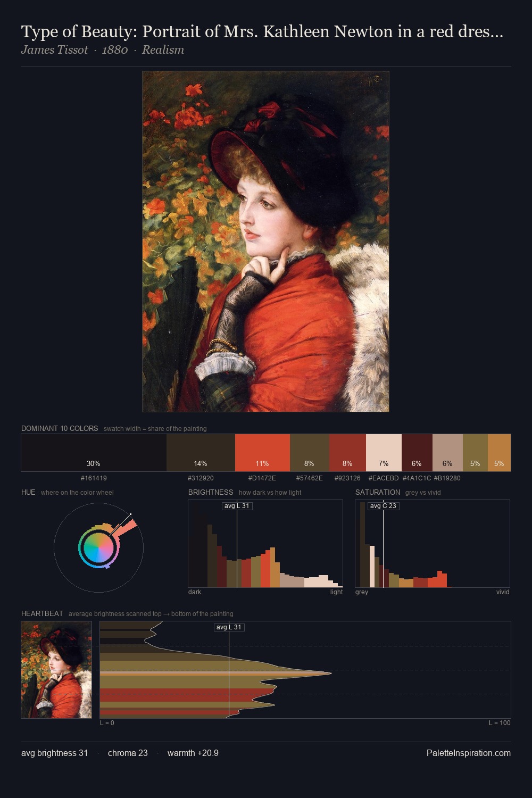The height and width of the screenshot is (798, 532).
Task: Click the avg L 31 label in Heartbeat chart
Action: tap(229, 627)
